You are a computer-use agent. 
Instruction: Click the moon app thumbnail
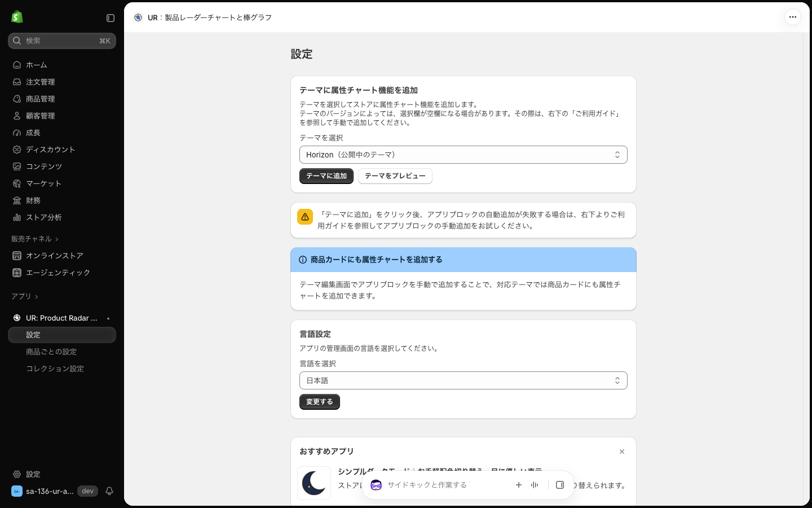(x=314, y=483)
